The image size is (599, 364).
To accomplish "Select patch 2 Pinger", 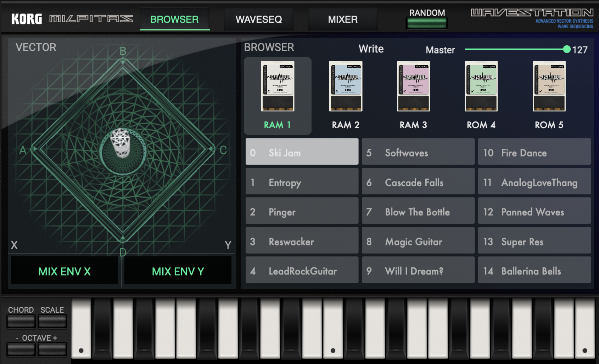I will (x=302, y=211).
